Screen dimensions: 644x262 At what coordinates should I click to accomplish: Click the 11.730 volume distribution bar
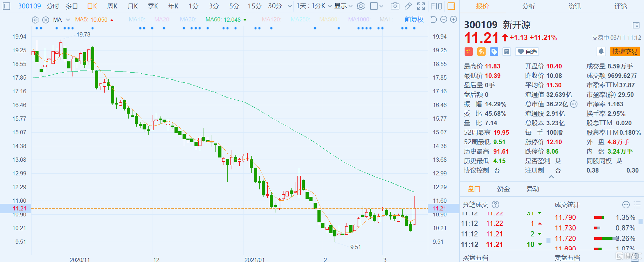[x=597, y=228]
